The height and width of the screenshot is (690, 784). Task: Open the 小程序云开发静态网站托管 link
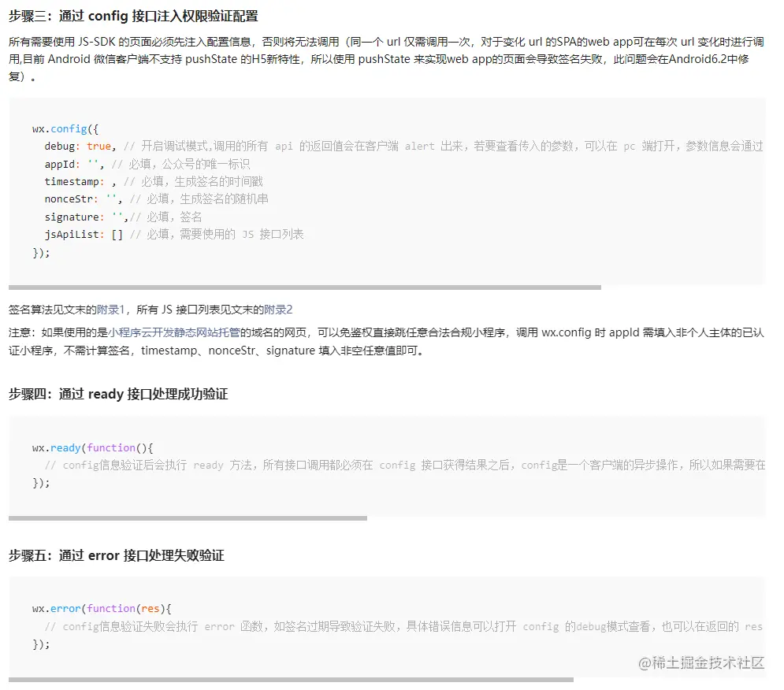tap(174, 333)
